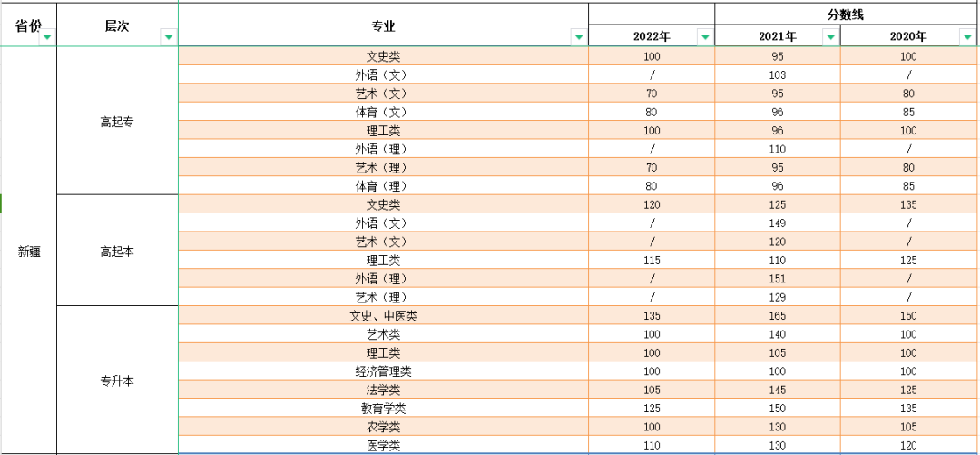Open the 省份 column filter dropdown

[47, 37]
